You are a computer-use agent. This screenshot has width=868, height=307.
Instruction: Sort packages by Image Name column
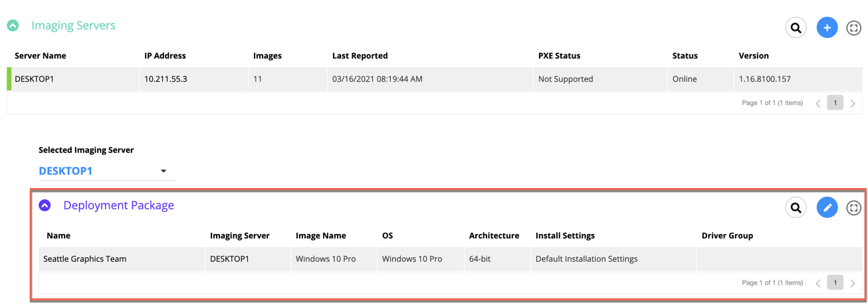click(x=321, y=236)
